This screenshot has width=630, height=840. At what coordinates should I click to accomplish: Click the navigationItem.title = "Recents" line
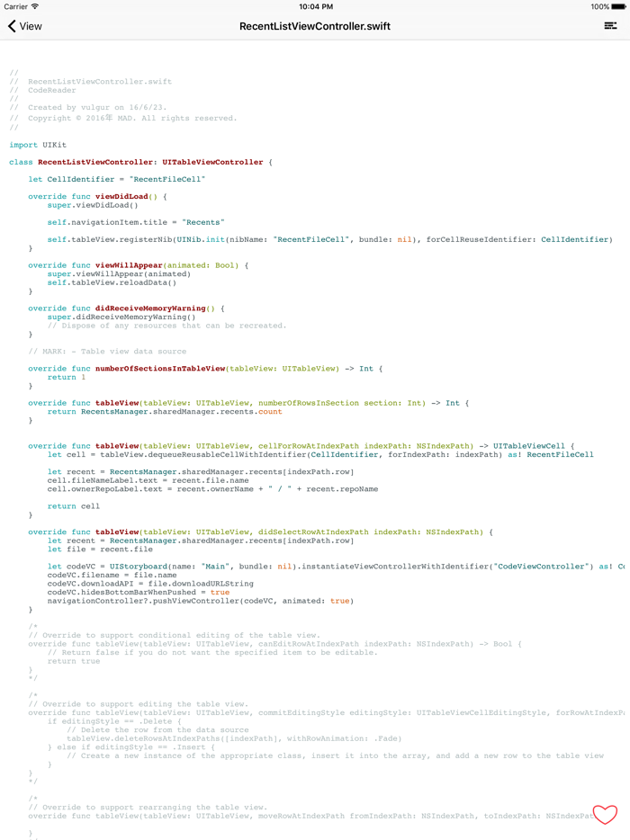tap(136, 222)
